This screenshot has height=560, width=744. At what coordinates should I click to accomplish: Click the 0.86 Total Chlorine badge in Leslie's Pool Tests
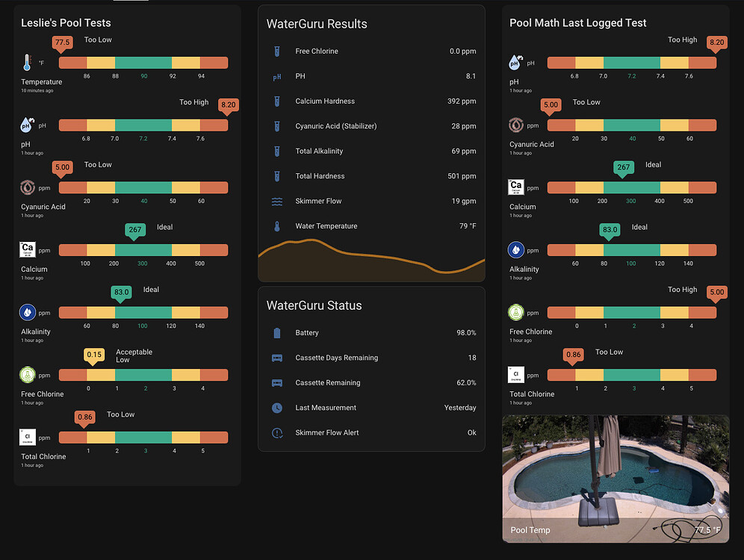pyautogui.click(x=85, y=417)
